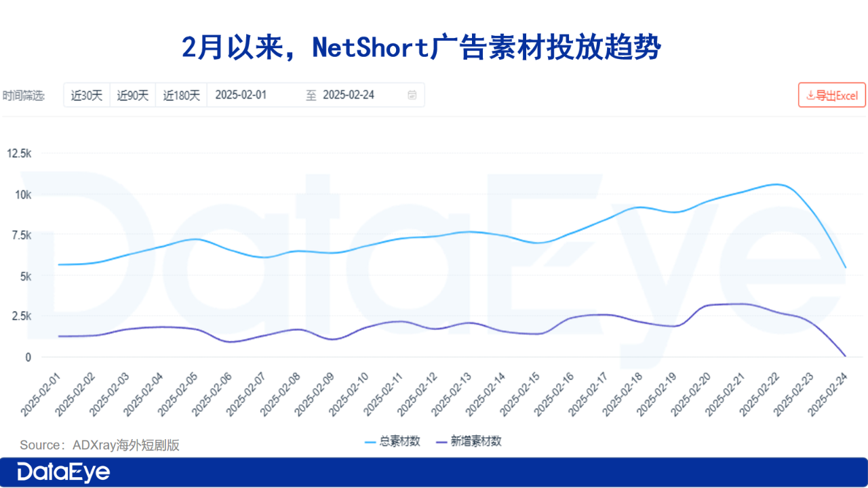Viewport: 868px width, 488px height.
Task: Edit the end date 2025-02-24 field
Action: tap(349, 95)
